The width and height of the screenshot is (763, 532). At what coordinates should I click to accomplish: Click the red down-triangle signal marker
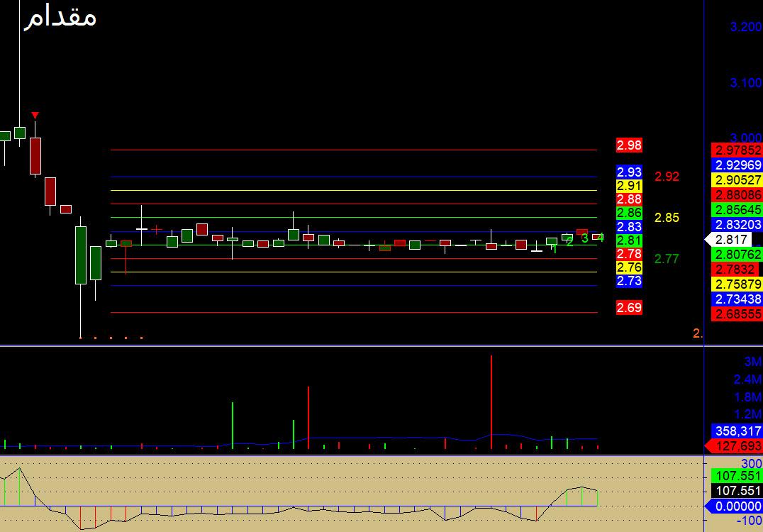click(x=35, y=116)
